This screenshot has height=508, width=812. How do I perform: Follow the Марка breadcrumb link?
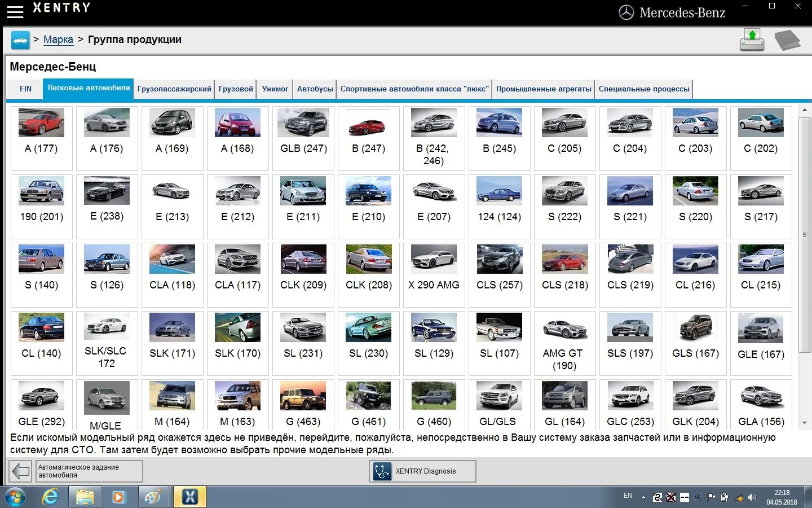[x=58, y=40]
